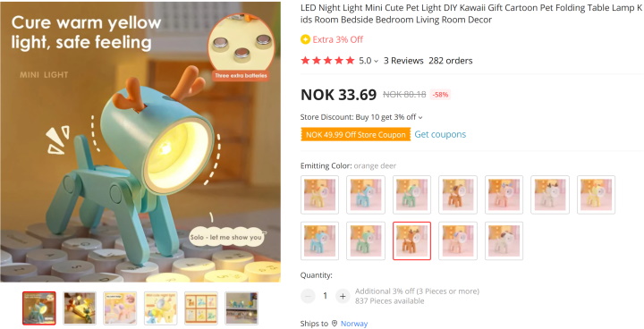Click the location pin icon before Norway

tap(335, 324)
